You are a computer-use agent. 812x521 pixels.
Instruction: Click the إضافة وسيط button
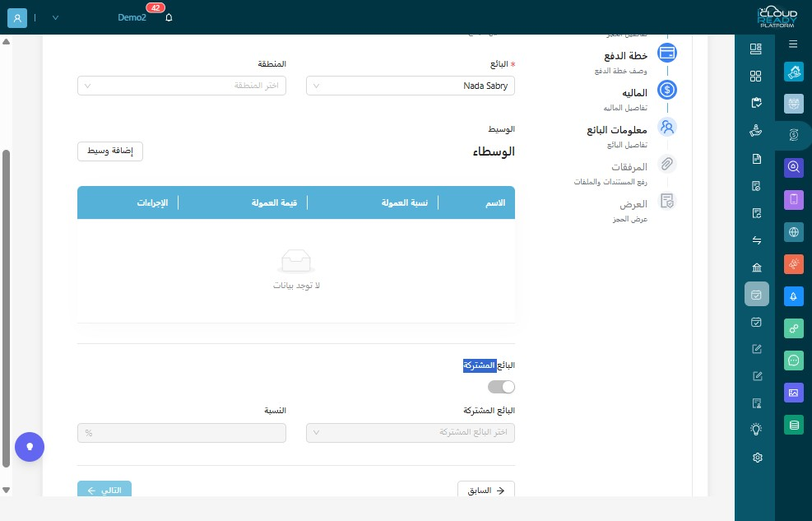click(x=109, y=151)
